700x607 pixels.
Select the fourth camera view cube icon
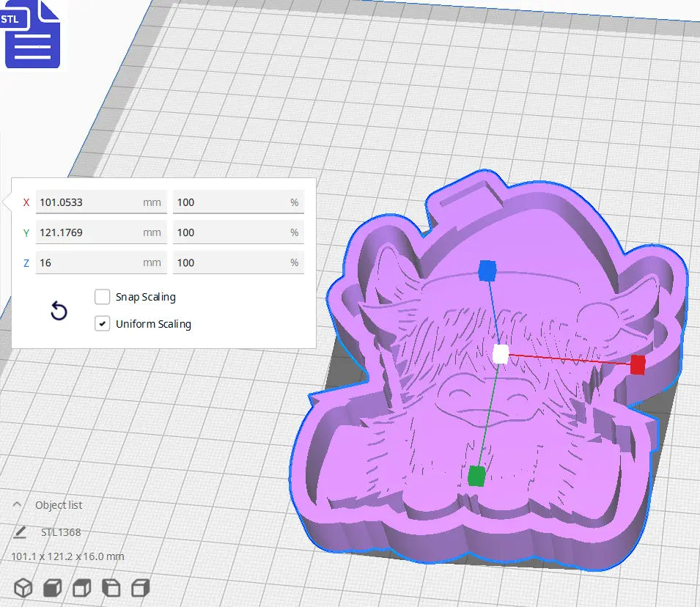[110, 587]
